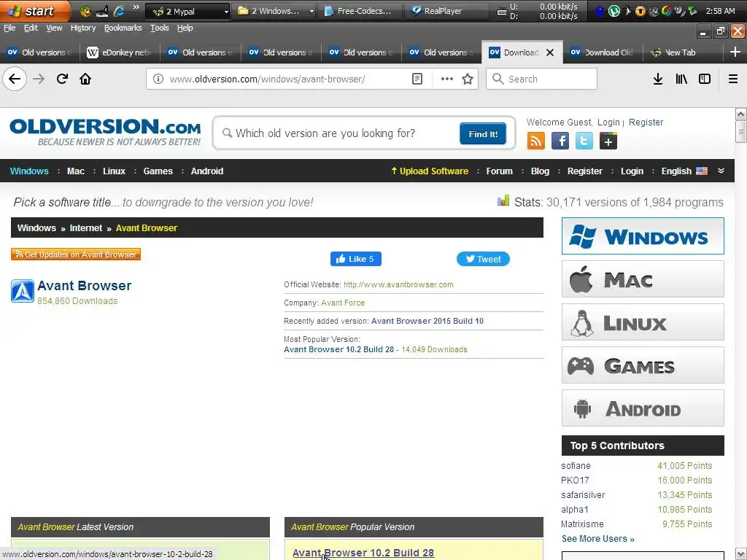Toggle reader view icon in address bar
Screen dimensions: 747x560
[x=417, y=79]
